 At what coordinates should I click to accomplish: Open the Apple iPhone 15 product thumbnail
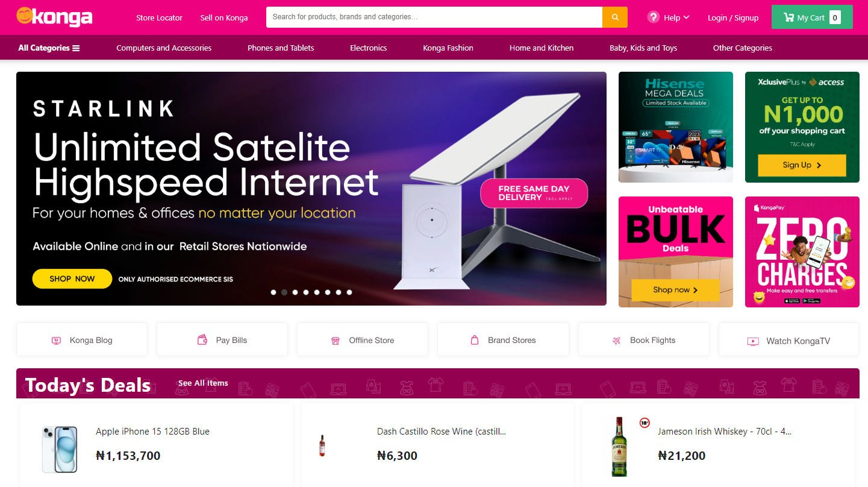coord(60,449)
